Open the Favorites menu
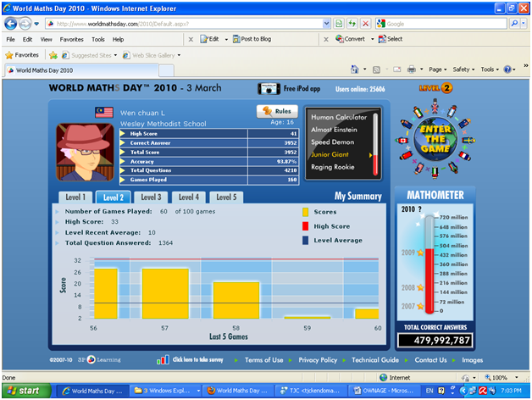532x400 pixels. 72,39
